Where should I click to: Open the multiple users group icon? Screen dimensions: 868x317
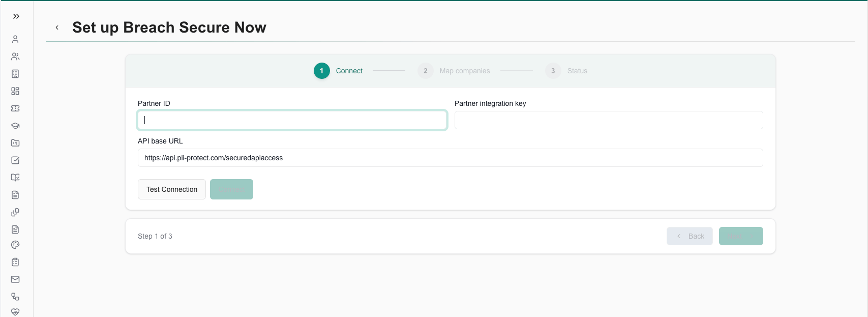tap(15, 56)
